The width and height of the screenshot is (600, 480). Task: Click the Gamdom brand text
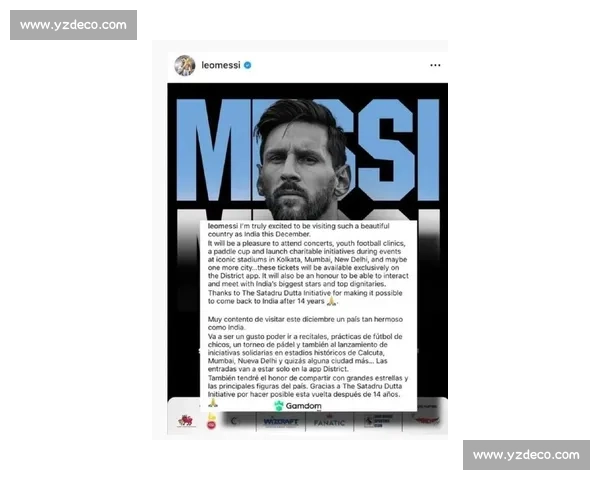point(303,406)
